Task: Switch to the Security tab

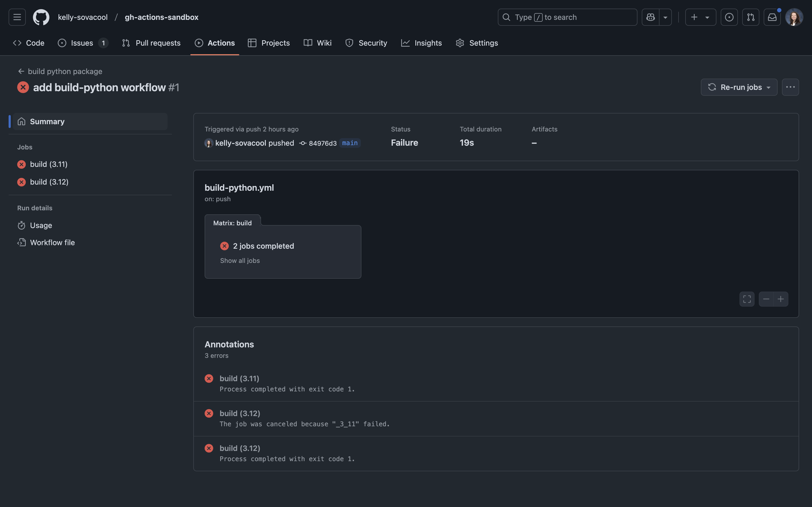Action: point(366,43)
